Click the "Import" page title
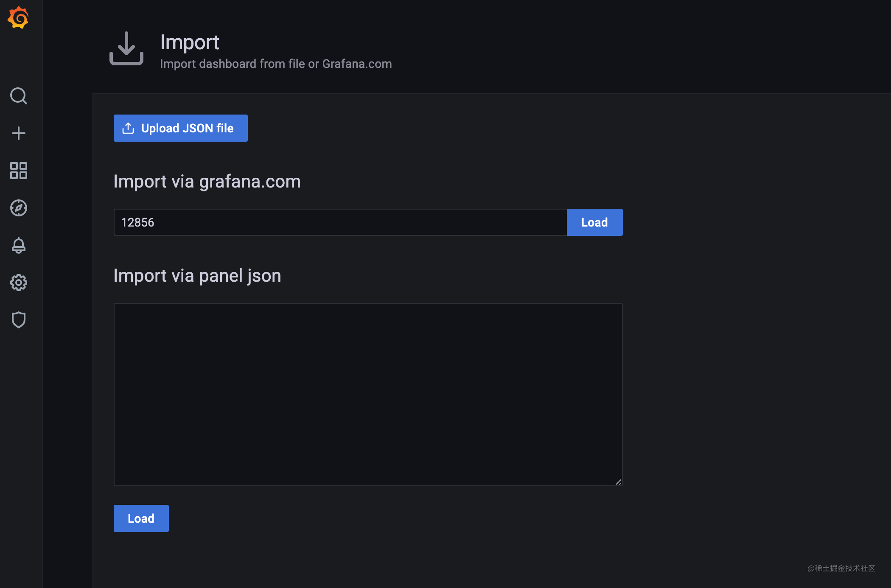This screenshot has width=891, height=588. [x=189, y=42]
